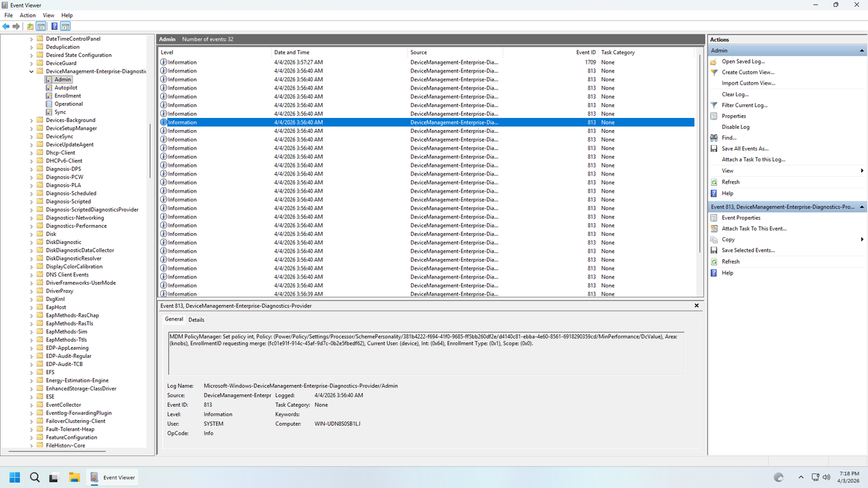
Task: Expand the DNS Client Events tree node
Action: [x=31, y=274]
